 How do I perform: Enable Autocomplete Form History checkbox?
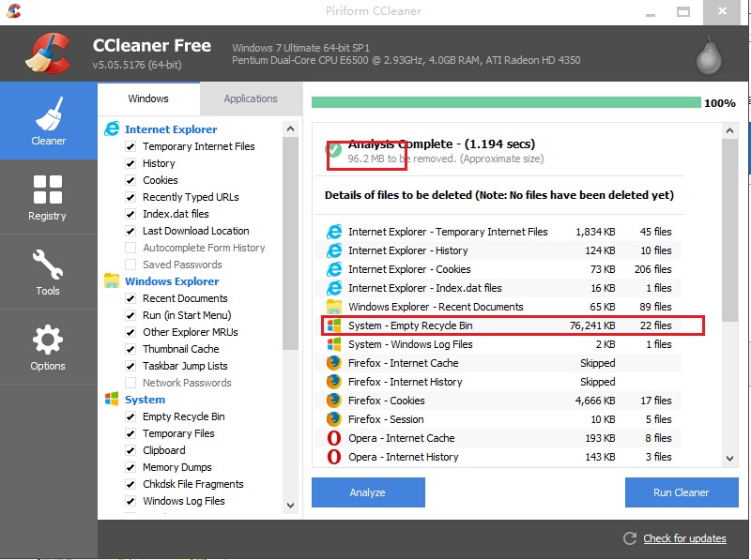pyautogui.click(x=130, y=248)
